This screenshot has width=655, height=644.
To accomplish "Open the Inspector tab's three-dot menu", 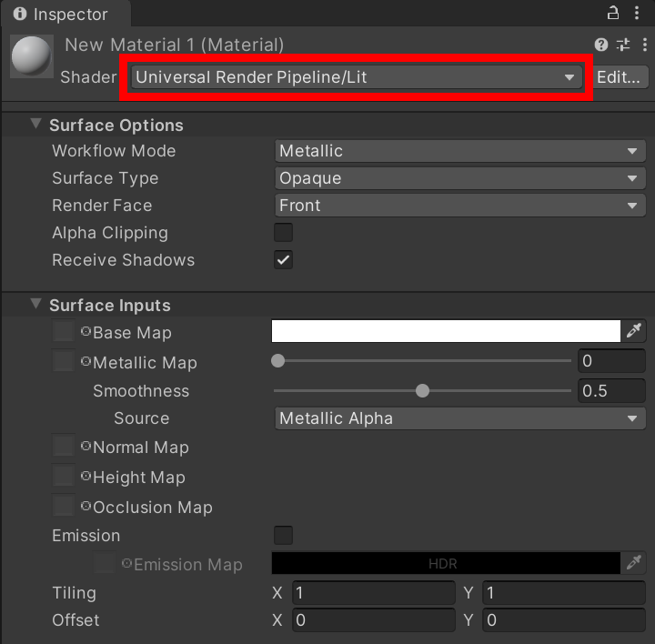I will tap(637, 14).
